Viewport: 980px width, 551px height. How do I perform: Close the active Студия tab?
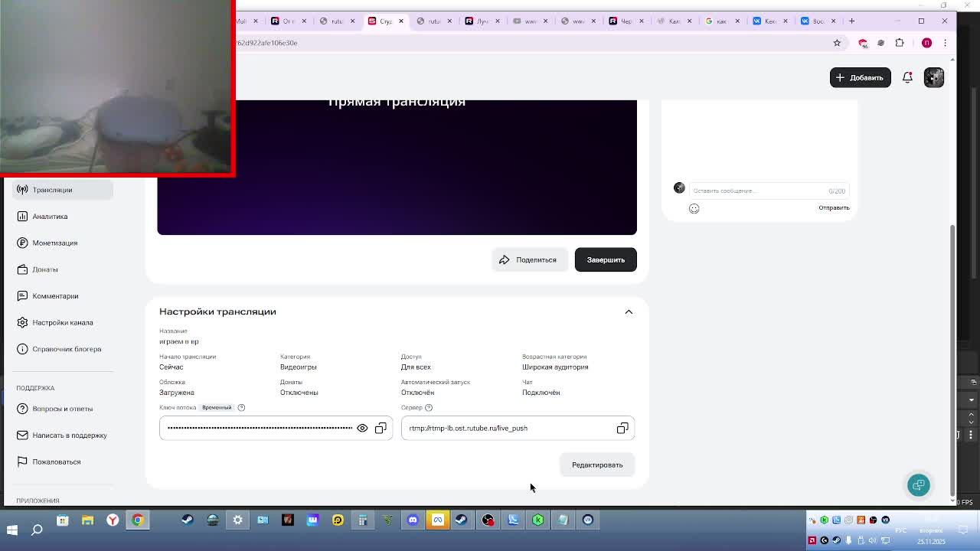(400, 21)
